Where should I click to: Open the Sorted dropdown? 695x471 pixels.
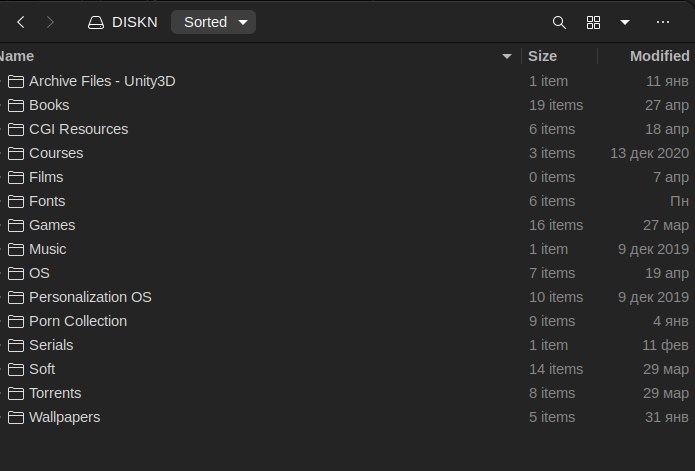click(x=213, y=22)
